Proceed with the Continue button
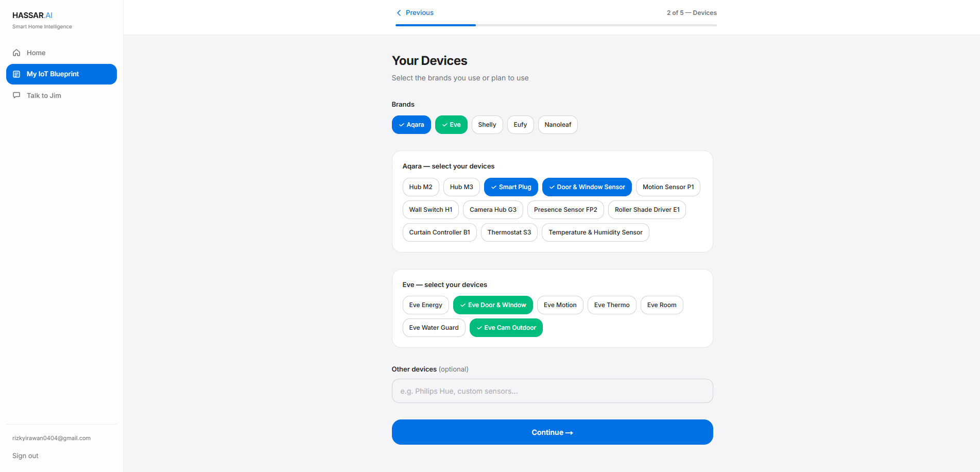This screenshot has width=980, height=472. [552, 432]
